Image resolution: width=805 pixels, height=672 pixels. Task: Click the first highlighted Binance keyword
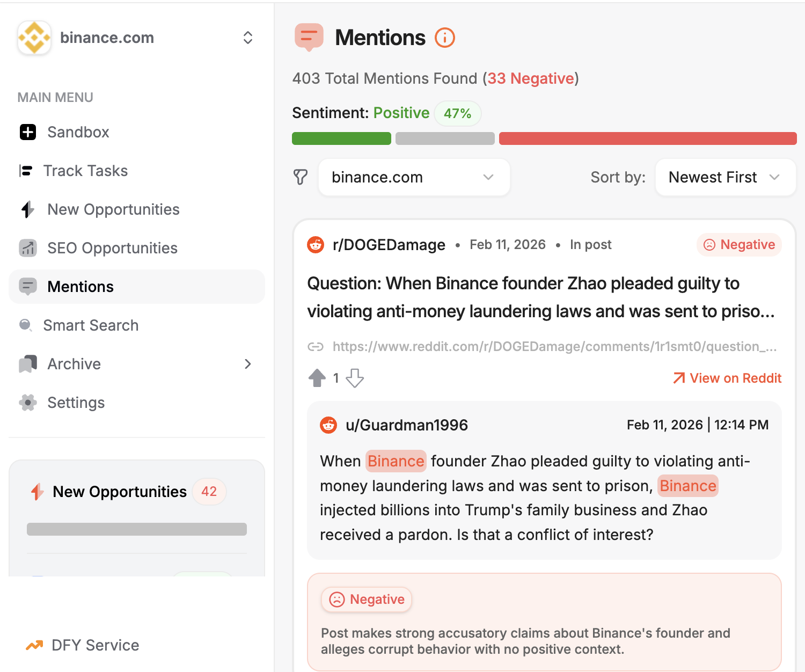coord(396,461)
